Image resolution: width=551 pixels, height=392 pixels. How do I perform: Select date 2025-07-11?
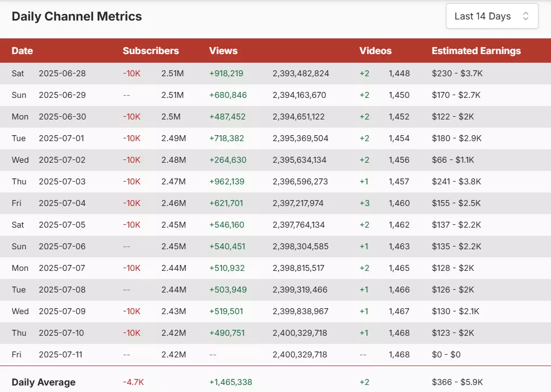[61, 355]
